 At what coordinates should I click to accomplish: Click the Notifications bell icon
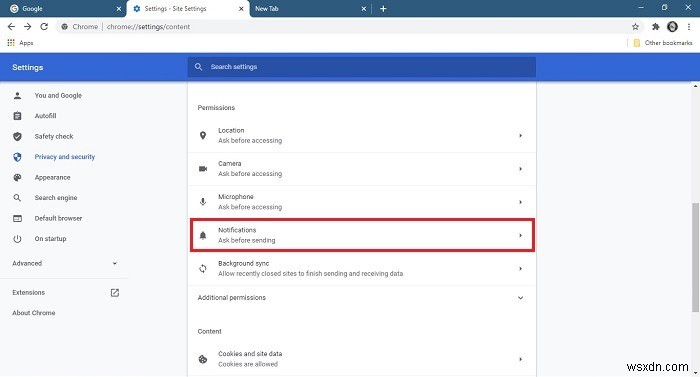pos(203,235)
